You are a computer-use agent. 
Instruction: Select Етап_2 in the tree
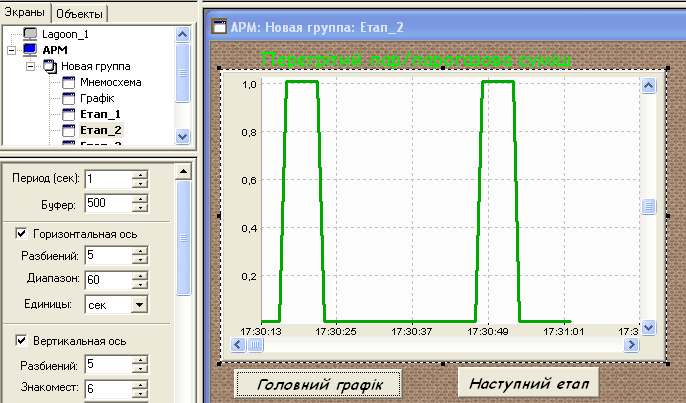(101, 130)
